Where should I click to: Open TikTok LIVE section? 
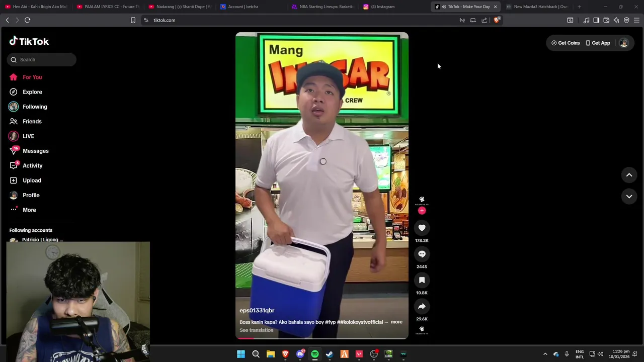[21, 136]
